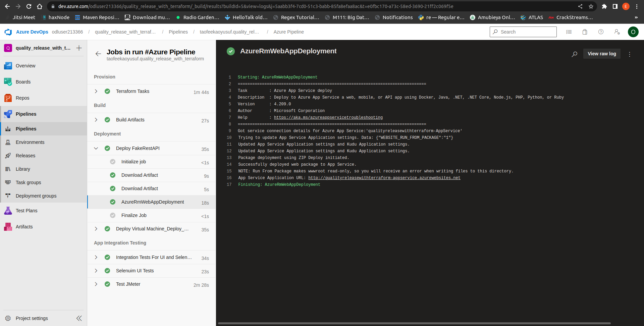Viewport: 644px width, 326px height.
Task: Open the green account avatar
Action: coord(633,32)
